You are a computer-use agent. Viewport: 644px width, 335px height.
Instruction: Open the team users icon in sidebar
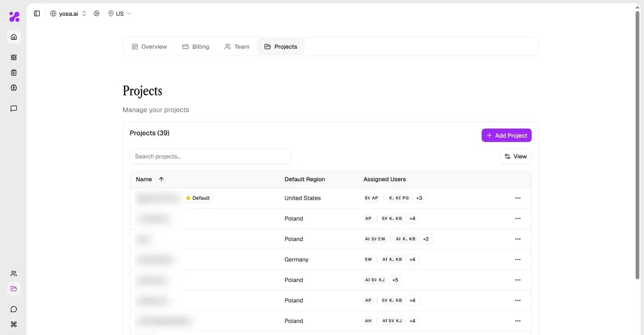point(14,274)
